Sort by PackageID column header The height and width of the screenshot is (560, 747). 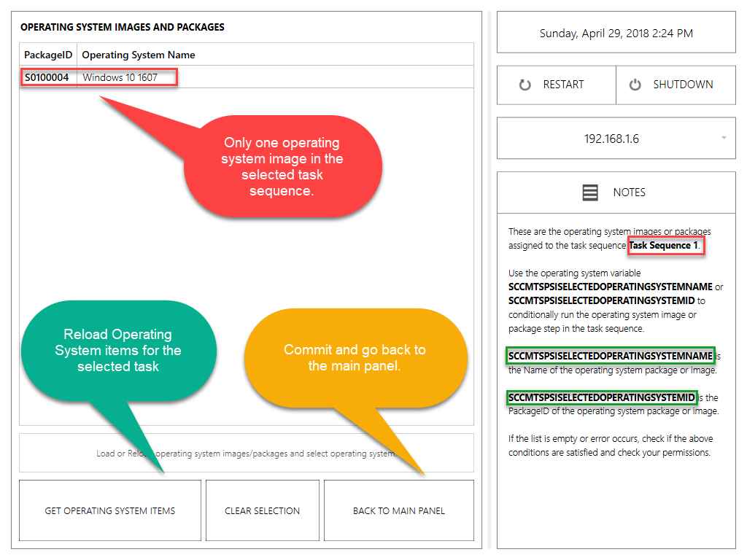point(47,55)
